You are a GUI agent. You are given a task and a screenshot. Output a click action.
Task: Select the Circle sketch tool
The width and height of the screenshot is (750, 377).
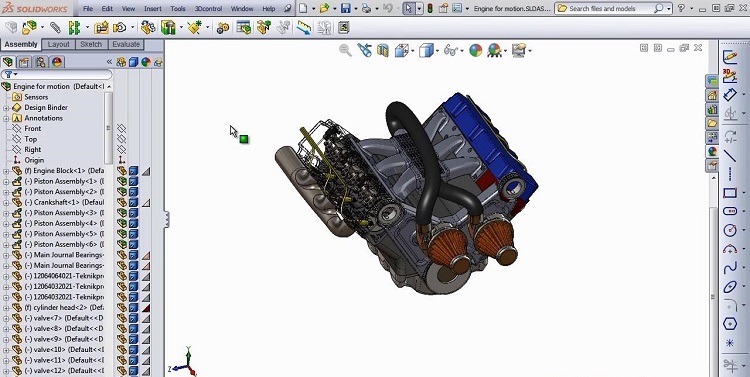(x=730, y=230)
